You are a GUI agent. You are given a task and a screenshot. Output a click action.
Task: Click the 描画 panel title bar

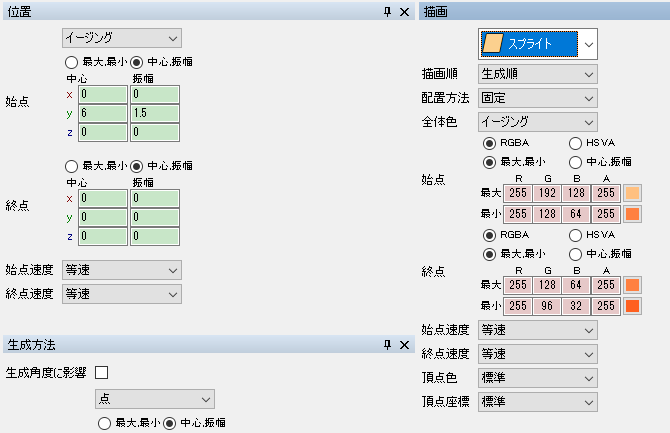(x=544, y=12)
